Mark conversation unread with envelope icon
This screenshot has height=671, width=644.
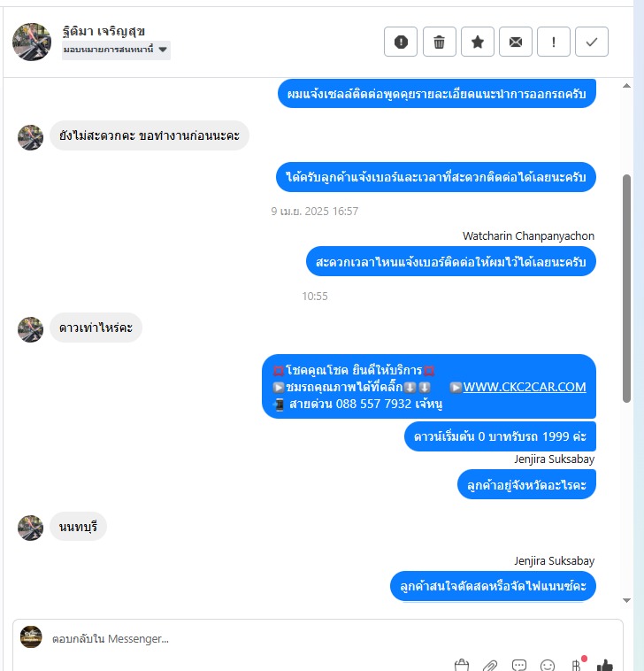(x=515, y=42)
